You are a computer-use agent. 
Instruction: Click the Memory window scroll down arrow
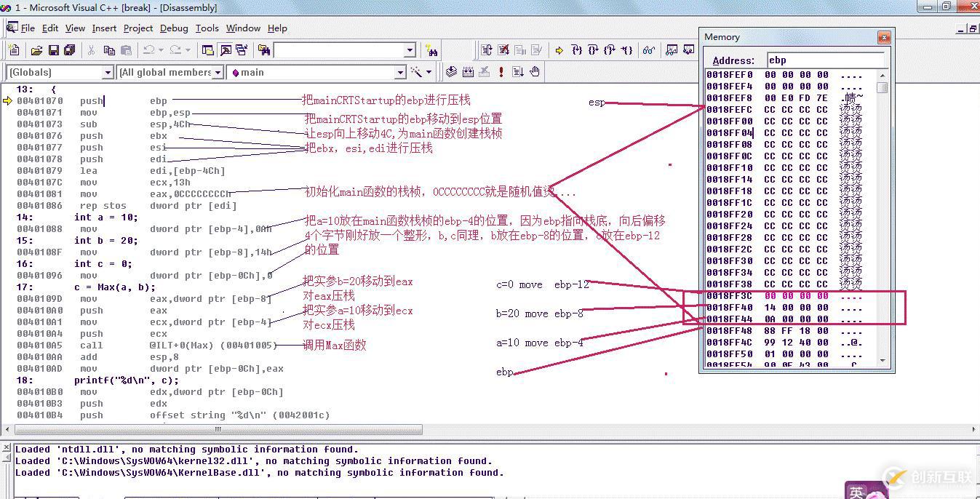pyautogui.click(x=883, y=361)
